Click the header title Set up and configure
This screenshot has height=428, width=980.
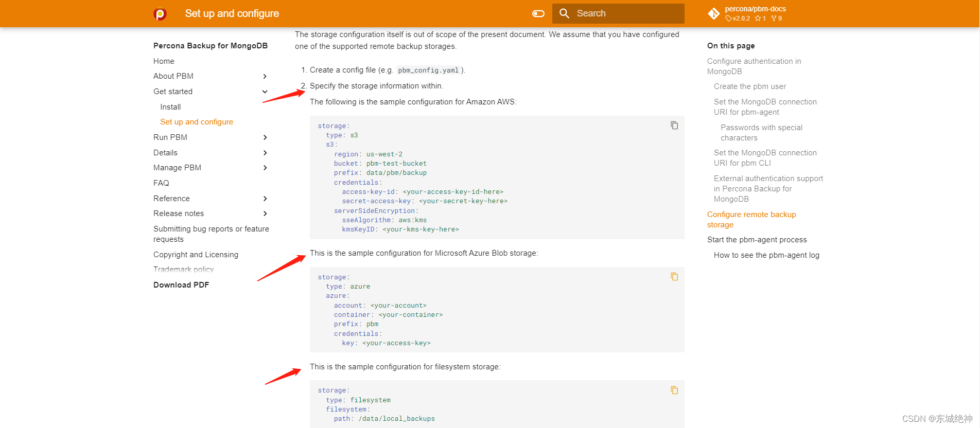(232, 14)
